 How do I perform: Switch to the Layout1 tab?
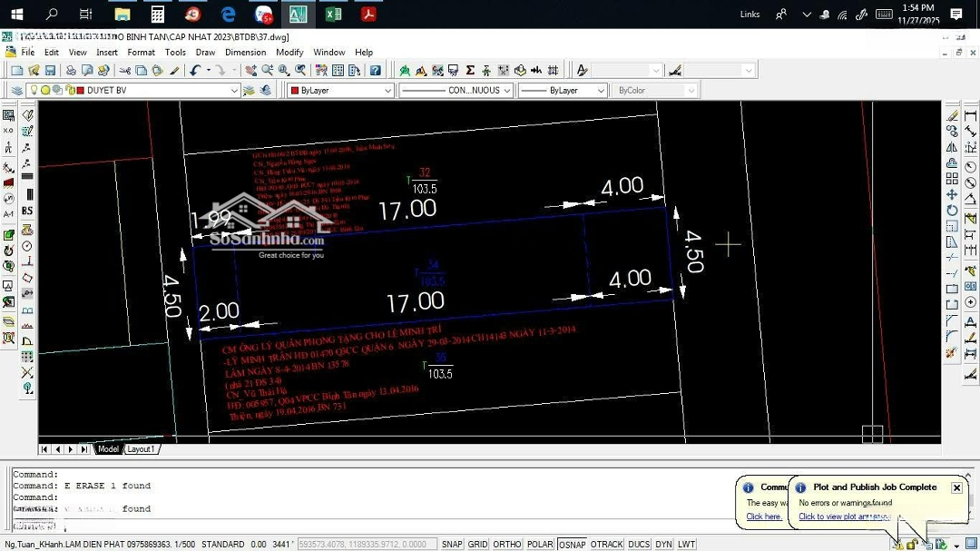tap(141, 449)
